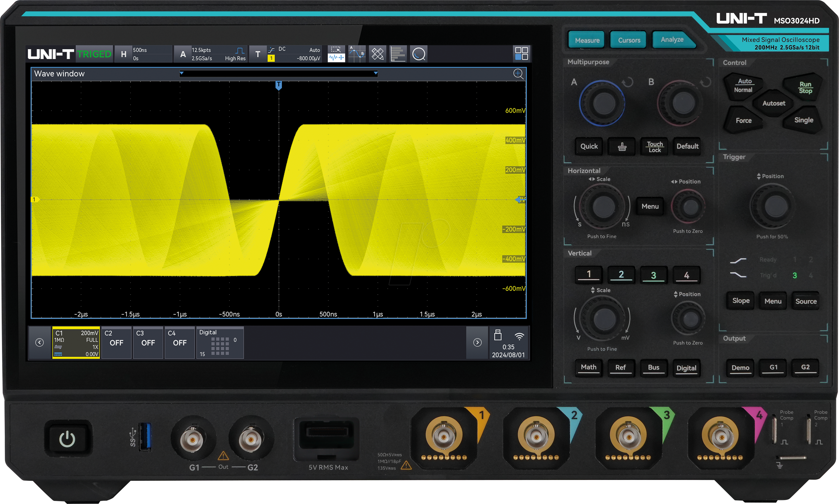
Task: Toggle vertical channel 2 button
Action: (621, 274)
